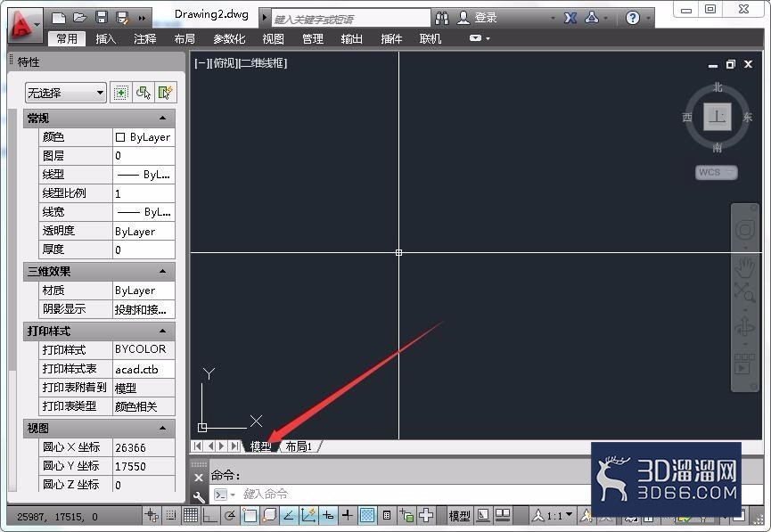
Task: Restore the drawing viewport window
Action: tap(731, 64)
